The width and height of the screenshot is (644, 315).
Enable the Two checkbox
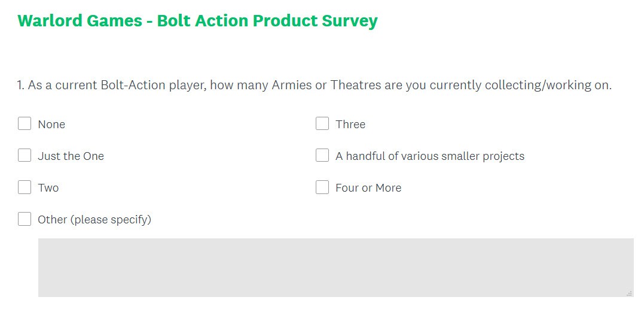coord(25,187)
